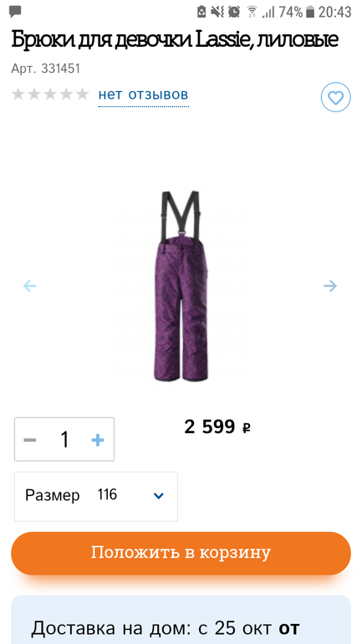
Task: Click the 2 599 ₽ price
Action: [x=217, y=427]
